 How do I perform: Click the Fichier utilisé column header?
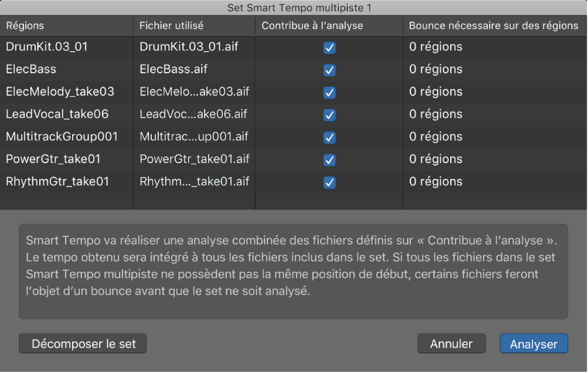click(x=164, y=25)
